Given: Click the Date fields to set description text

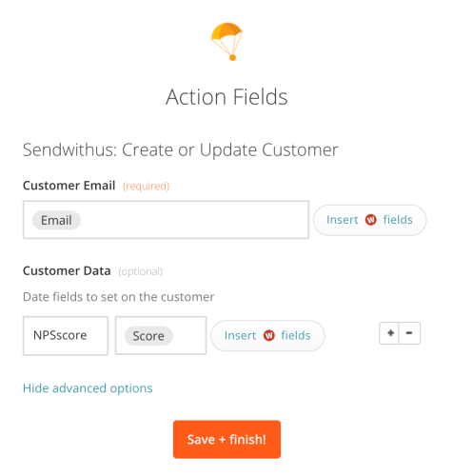Looking at the screenshot, I should click(119, 297).
